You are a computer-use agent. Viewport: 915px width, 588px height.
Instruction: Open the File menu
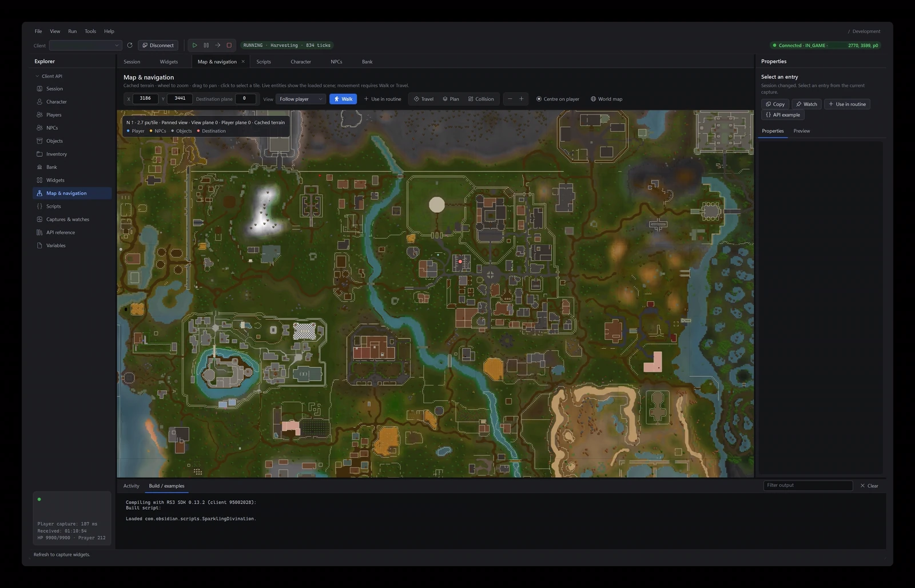click(x=38, y=31)
